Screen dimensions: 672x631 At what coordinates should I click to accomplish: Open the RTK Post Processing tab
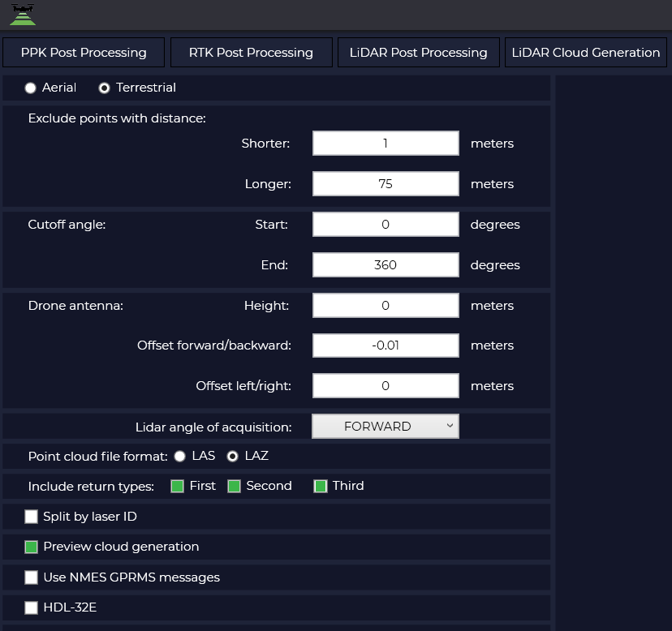[251, 53]
